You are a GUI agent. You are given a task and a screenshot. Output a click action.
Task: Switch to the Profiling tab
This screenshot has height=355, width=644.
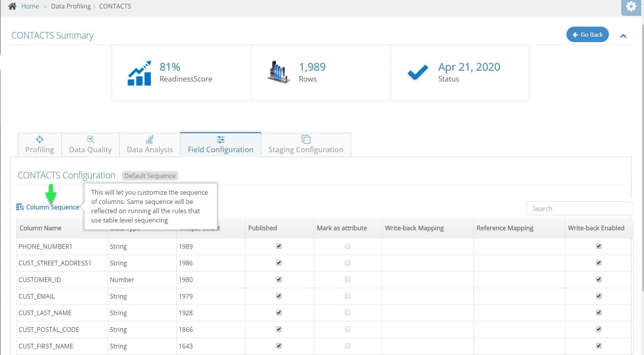[x=40, y=145]
